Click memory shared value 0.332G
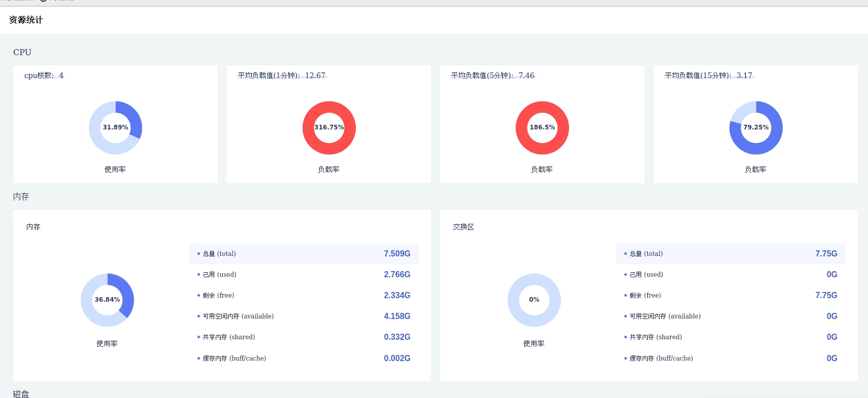This screenshot has height=398, width=868. coord(397,337)
